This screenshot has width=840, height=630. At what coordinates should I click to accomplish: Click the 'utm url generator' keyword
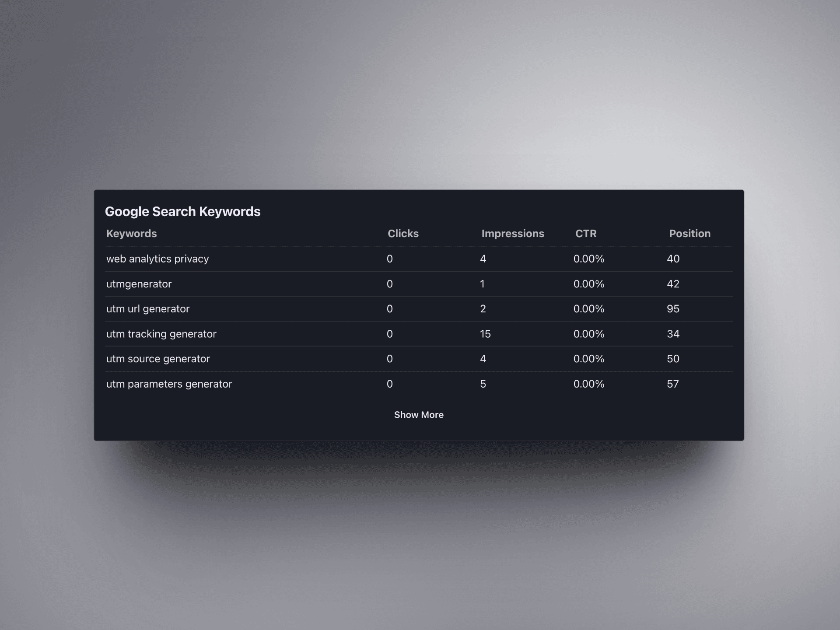coord(148,309)
